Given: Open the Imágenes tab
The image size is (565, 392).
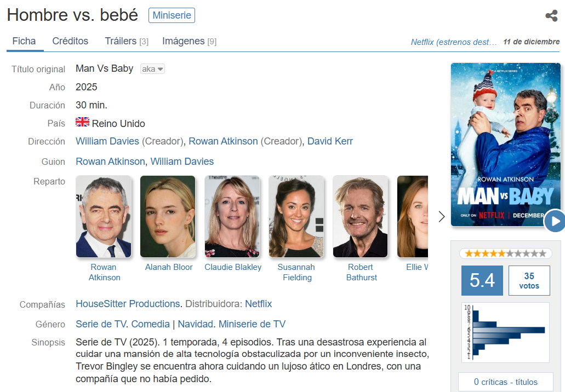Looking at the screenshot, I should click(x=189, y=41).
